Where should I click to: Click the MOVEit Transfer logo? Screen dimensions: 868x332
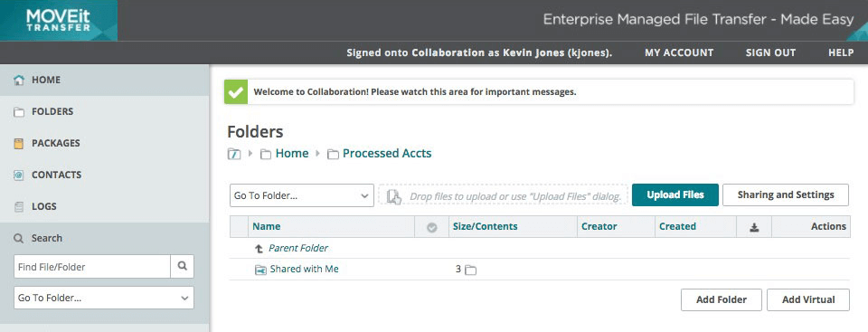(x=58, y=21)
